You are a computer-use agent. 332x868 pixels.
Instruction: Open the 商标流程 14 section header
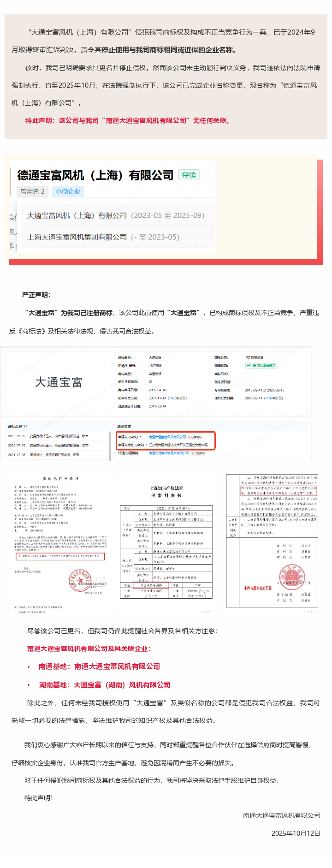[18, 426]
